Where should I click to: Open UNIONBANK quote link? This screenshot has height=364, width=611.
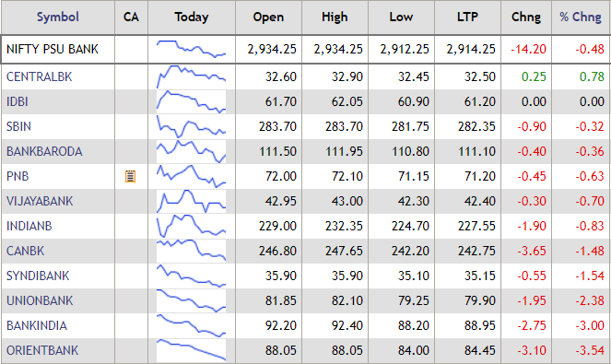[40, 300]
